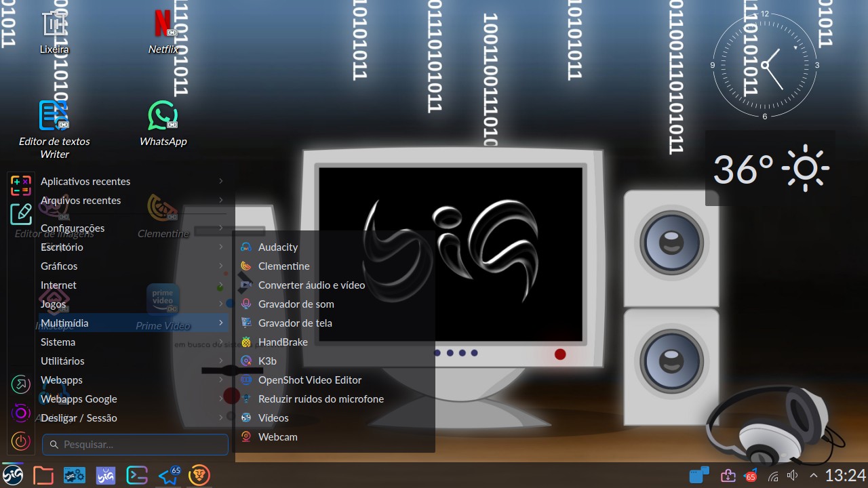The width and height of the screenshot is (868, 488).
Task: Click the 36° weather widget
Action: [770, 168]
